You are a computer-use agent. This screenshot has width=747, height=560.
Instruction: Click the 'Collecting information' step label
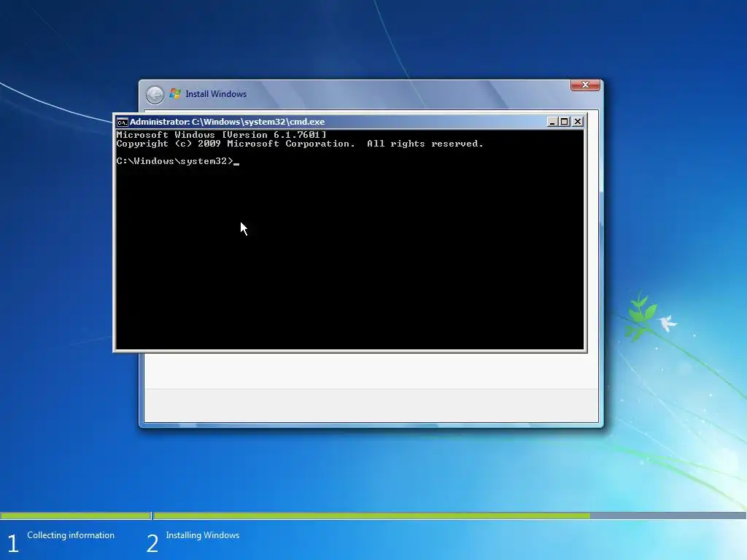point(71,535)
